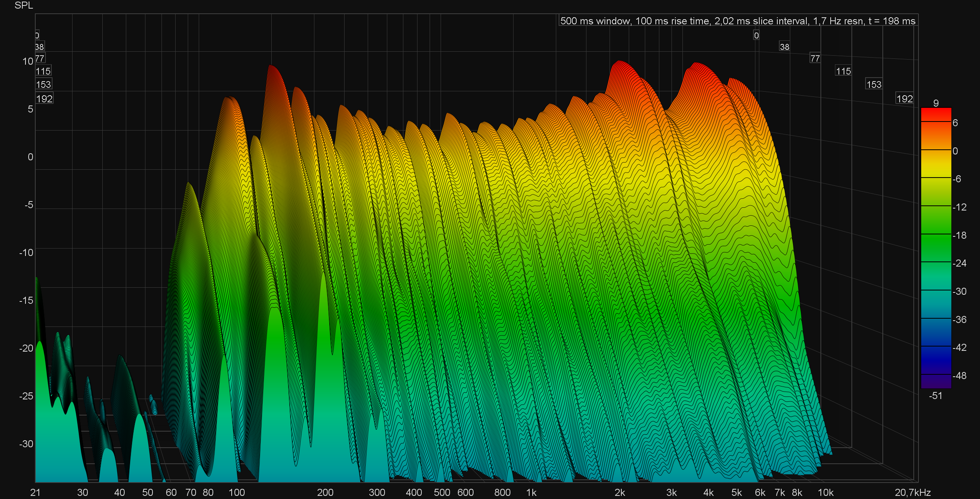Click the 20,7kHz frequency axis label
The height and width of the screenshot is (499, 980).
(913, 492)
